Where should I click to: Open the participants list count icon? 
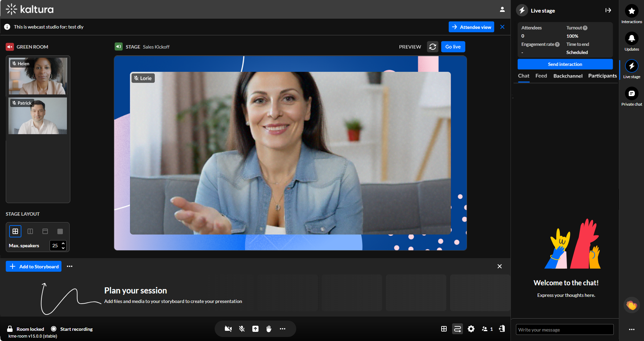pos(487,329)
